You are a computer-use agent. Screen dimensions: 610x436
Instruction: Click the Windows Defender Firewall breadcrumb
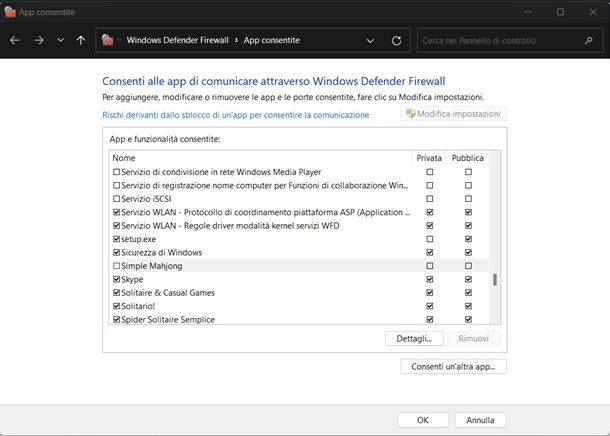coord(177,40)
